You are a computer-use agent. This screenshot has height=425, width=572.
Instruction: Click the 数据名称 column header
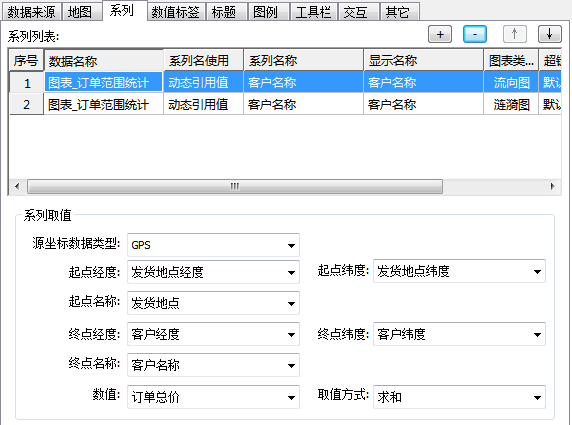point(104,61)
